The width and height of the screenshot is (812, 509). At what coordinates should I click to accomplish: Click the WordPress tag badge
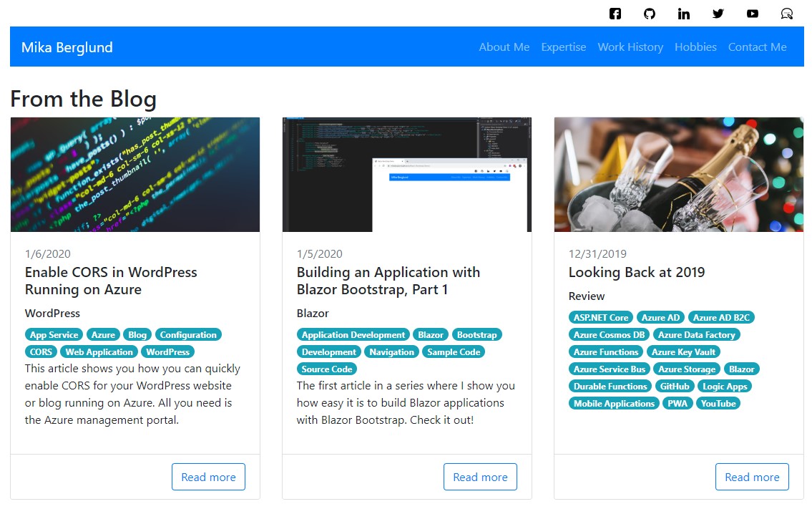pos(168,352)
